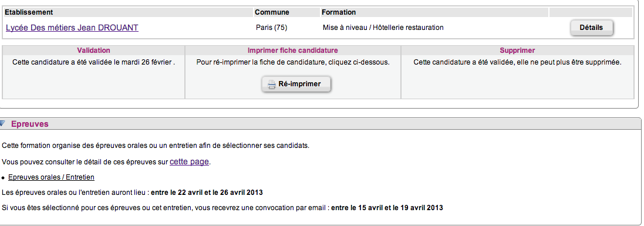Select the Formation column header
The width and height of the screenshot is (644, 226).
click(x=339, y=12)
